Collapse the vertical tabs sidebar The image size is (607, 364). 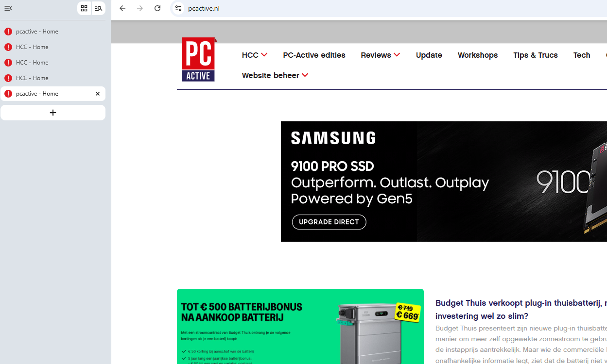click(8, 8)
